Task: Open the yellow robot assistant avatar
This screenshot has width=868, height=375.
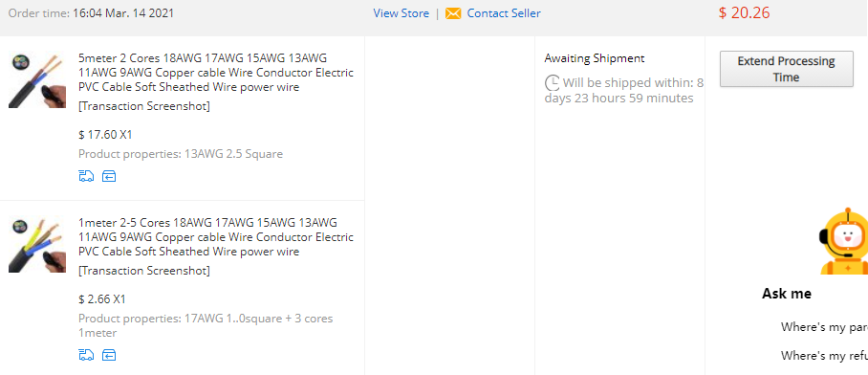Action: [844, 241]
